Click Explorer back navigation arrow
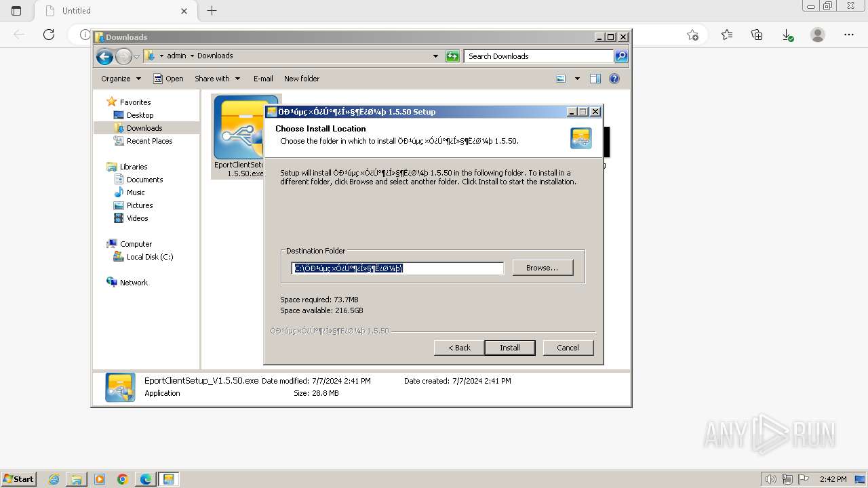 (x=104, y=56)
